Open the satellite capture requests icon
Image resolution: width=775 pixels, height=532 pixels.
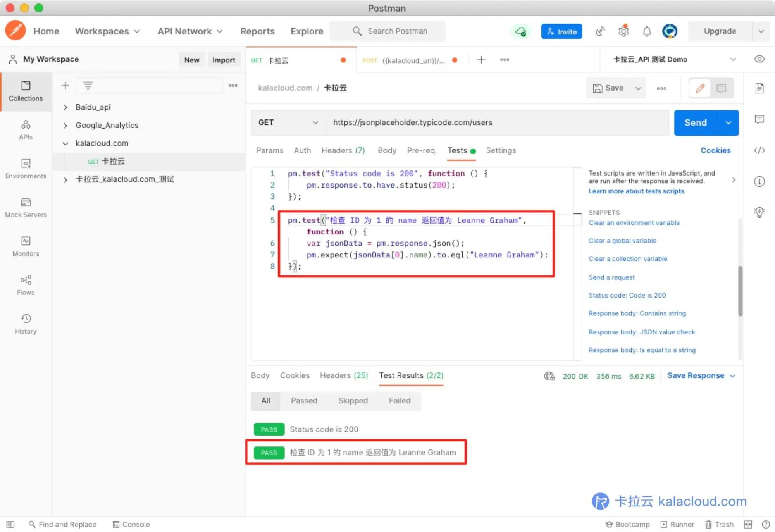click(600, 31)
